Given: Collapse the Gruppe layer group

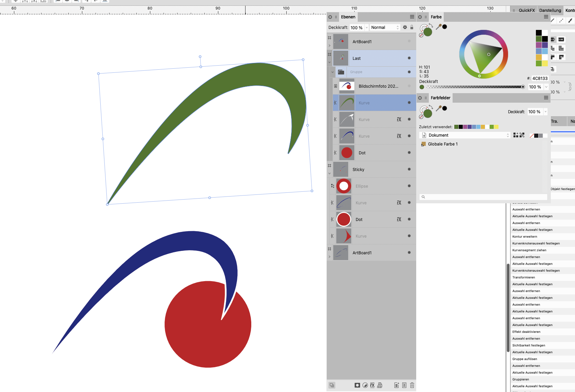Looking at the screenshot, I should (x=333, y=72).
